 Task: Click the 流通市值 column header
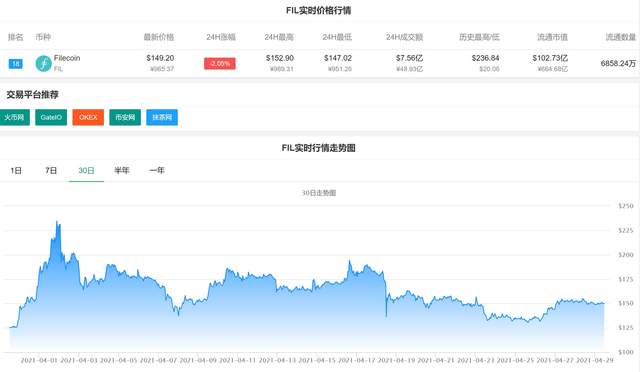(x=552, y=37)
